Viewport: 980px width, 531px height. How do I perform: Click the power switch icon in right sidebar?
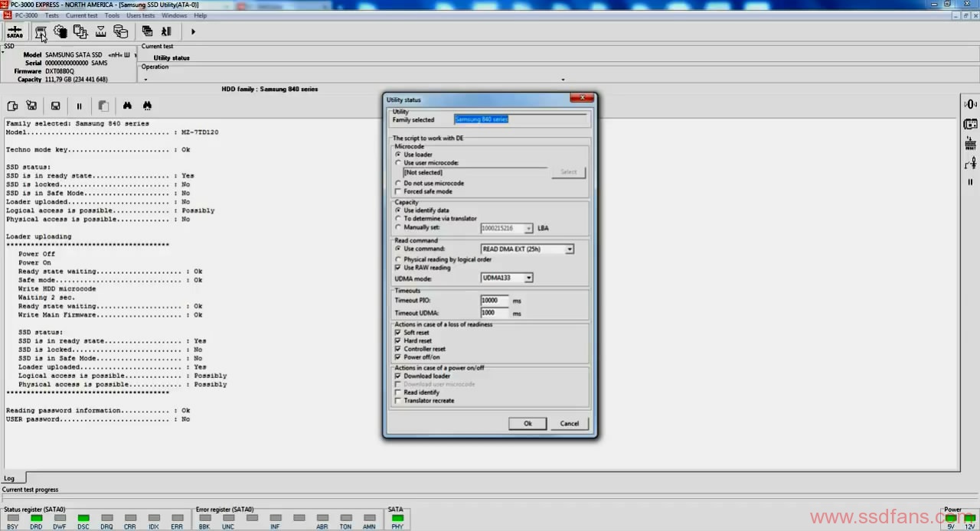971,163
